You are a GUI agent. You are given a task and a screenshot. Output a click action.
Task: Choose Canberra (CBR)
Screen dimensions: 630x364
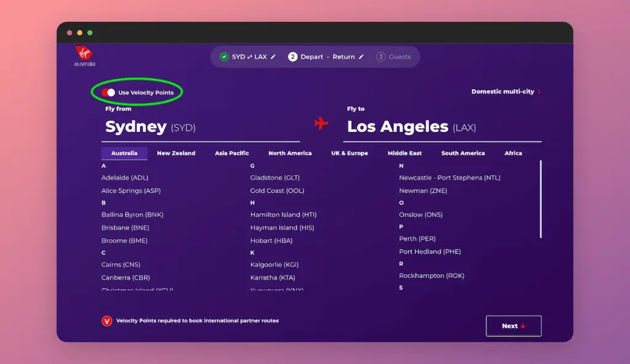126,278
